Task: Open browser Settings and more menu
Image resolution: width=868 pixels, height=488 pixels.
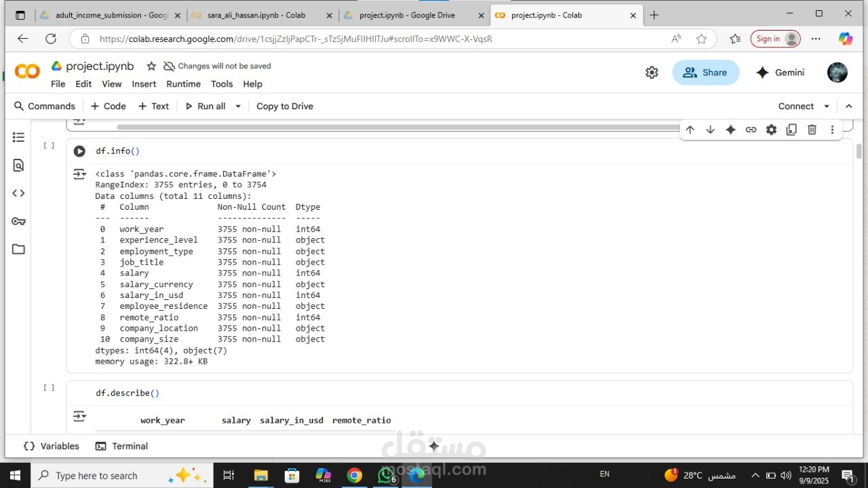Action: [x=816, y=39]
